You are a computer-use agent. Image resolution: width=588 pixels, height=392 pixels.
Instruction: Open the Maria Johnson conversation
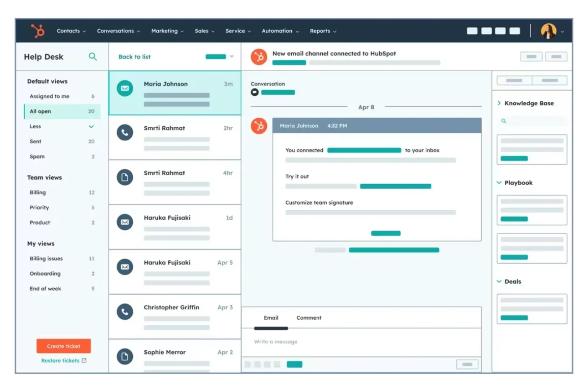click(175, 93)
